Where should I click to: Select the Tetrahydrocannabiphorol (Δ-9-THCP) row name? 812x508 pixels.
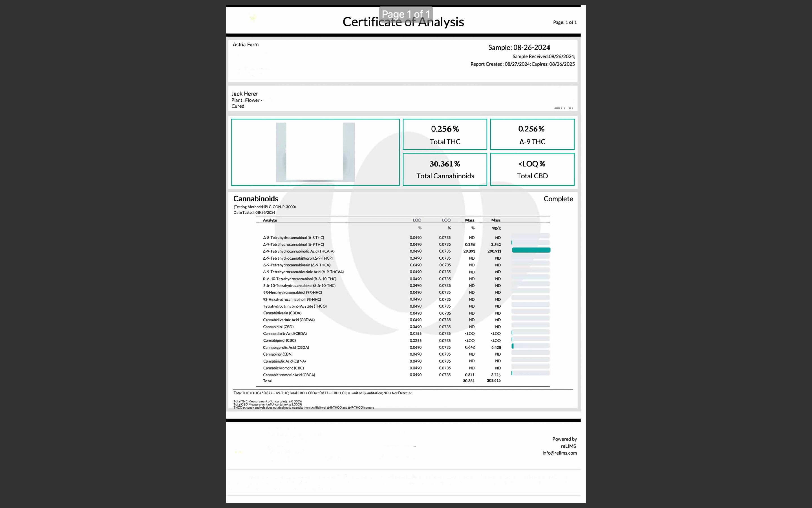coord(298,258)
